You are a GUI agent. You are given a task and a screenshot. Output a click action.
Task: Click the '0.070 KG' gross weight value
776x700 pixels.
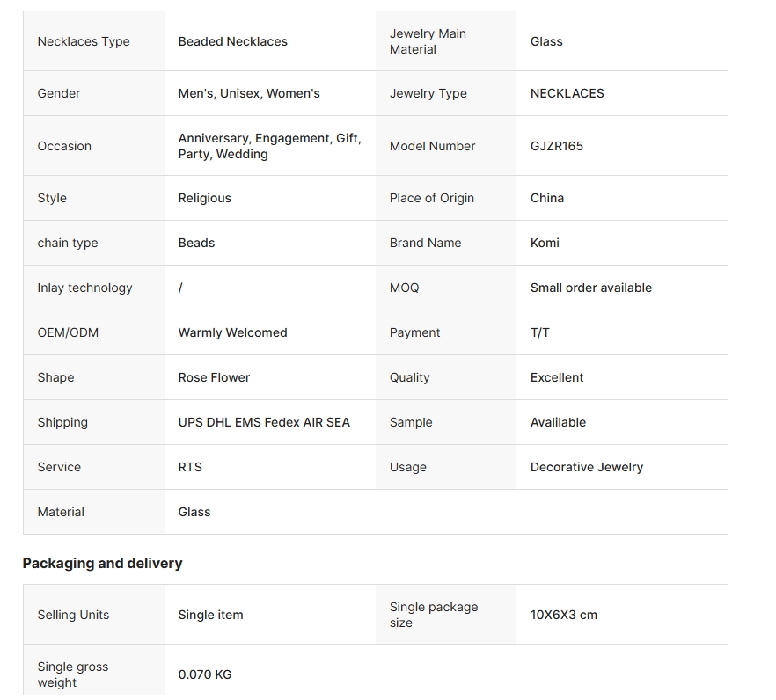tap(205, 674)
